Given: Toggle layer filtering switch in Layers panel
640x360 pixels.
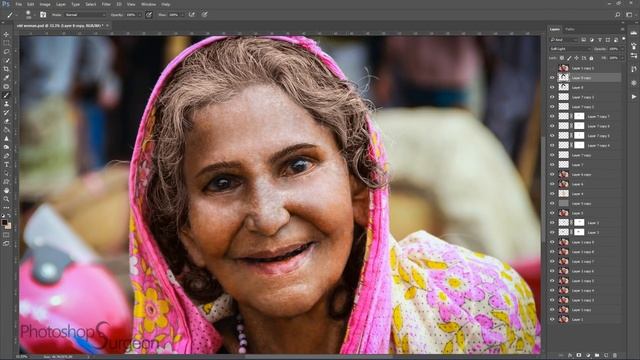Looking at the screenshot, I should coord(624,38).
